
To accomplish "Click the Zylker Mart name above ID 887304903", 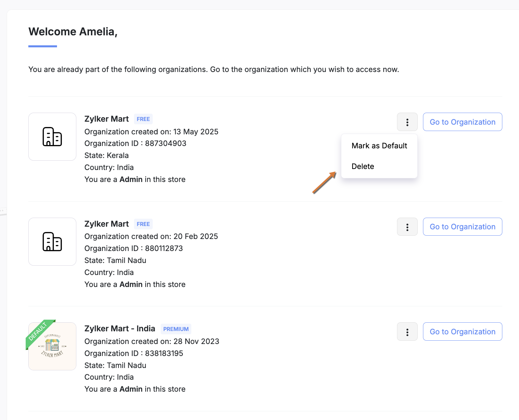I will coord(106,119).
